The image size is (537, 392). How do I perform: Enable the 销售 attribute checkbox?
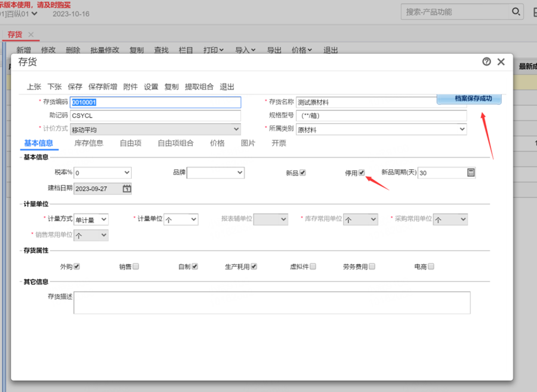[x=136, y=267]
